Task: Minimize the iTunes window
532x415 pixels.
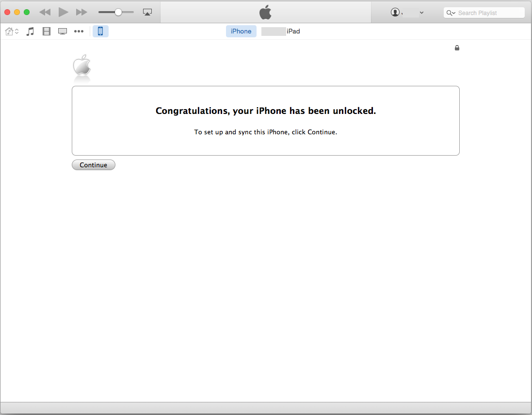Action: (17, 12)
